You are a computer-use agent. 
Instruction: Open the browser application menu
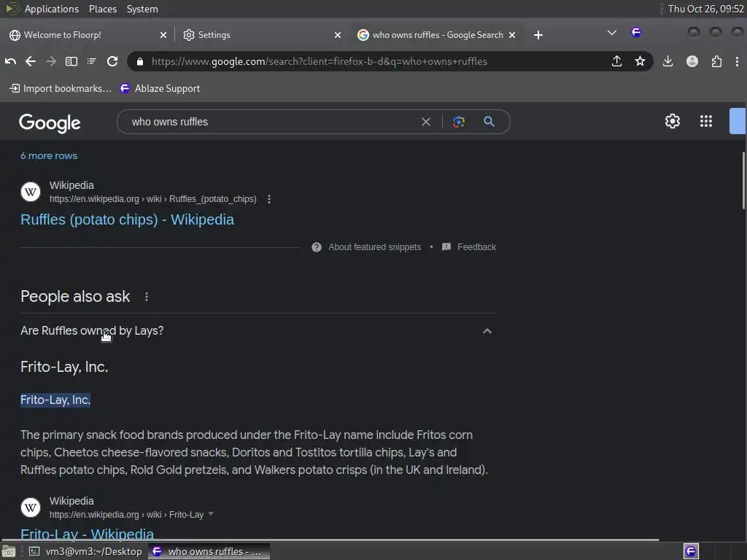(x=737, y=61)
